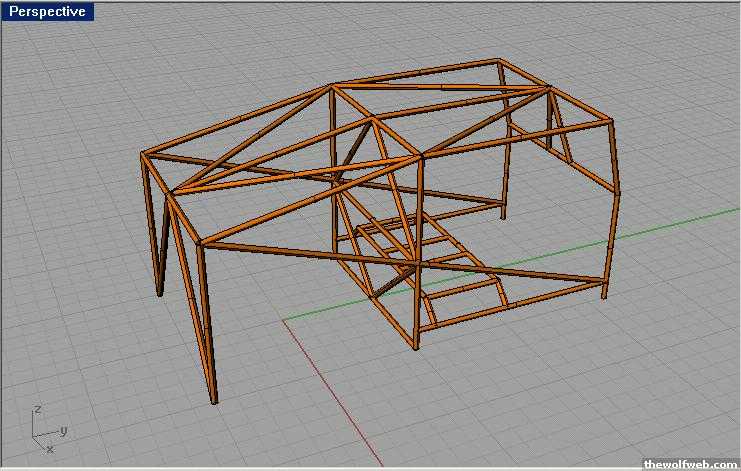Select the bent rear hoop tube on the right side
The image size is (741, 471).
coord(614,190)
